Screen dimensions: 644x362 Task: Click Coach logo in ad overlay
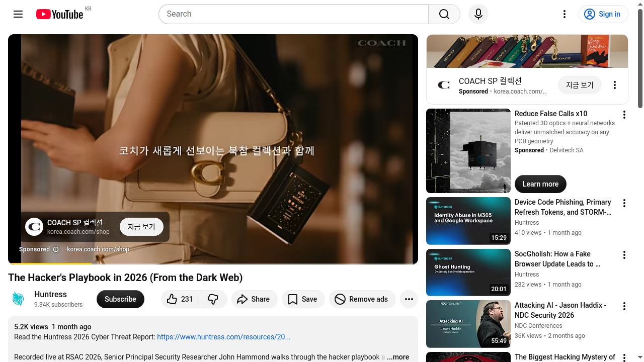(34, 227)
